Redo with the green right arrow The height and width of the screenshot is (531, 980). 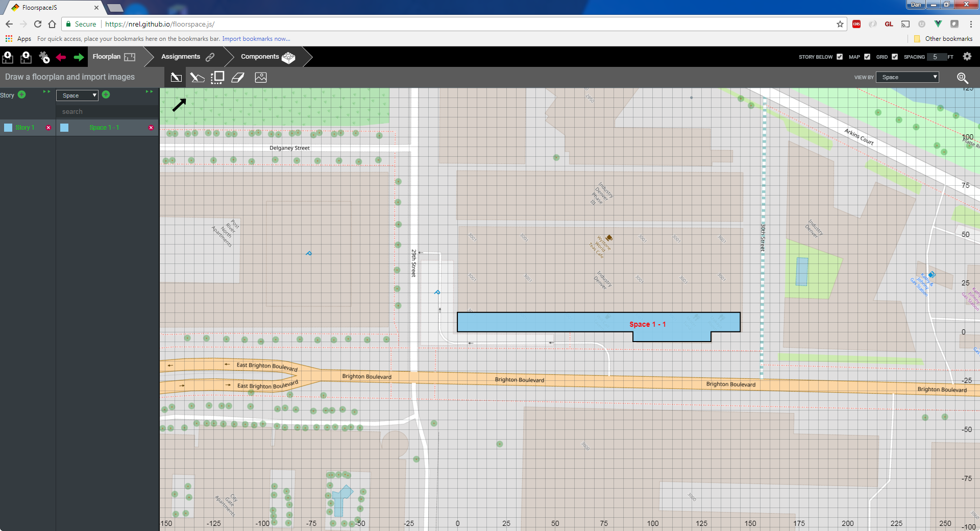pos(79,57)
